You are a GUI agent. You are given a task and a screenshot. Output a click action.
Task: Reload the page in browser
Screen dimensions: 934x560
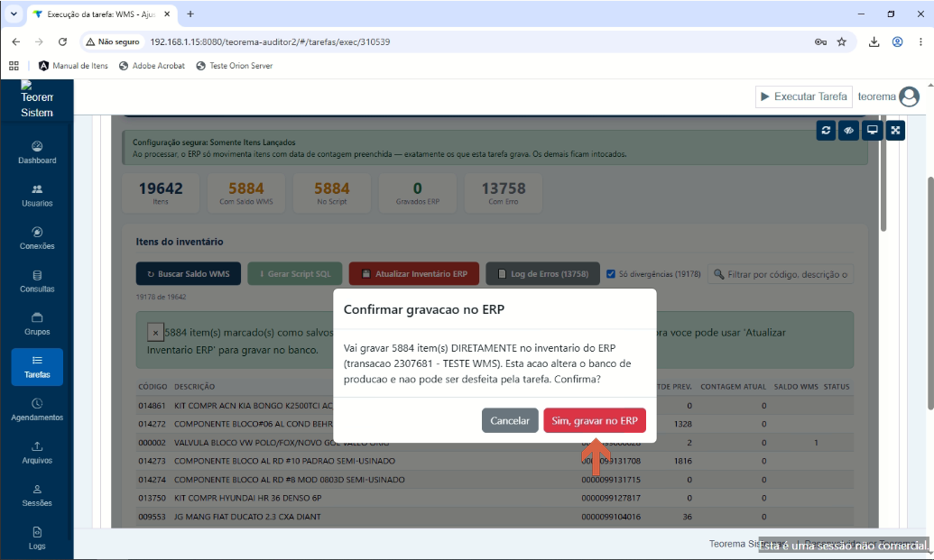[x=62, y=41]
